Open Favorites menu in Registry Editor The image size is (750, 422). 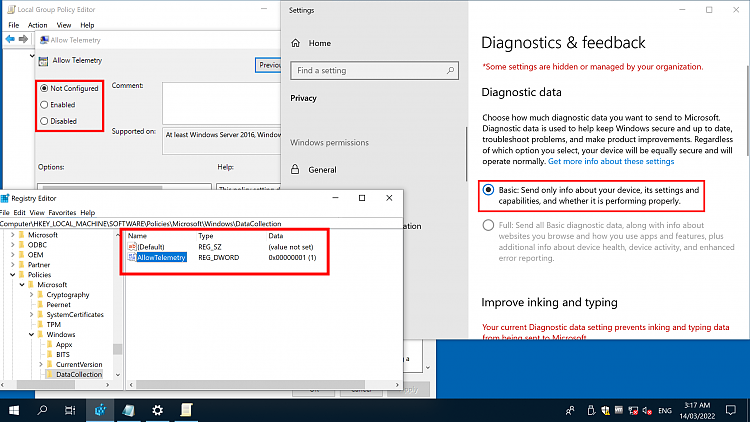pyautogui.click(x=62, y=212)
